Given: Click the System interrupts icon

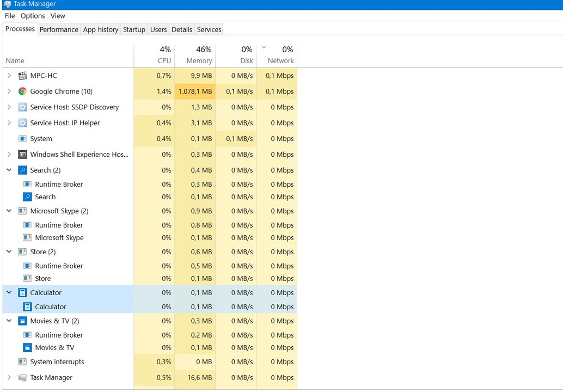Looking at the screenshot, I should pyautogui.click(x=22, y=362).
